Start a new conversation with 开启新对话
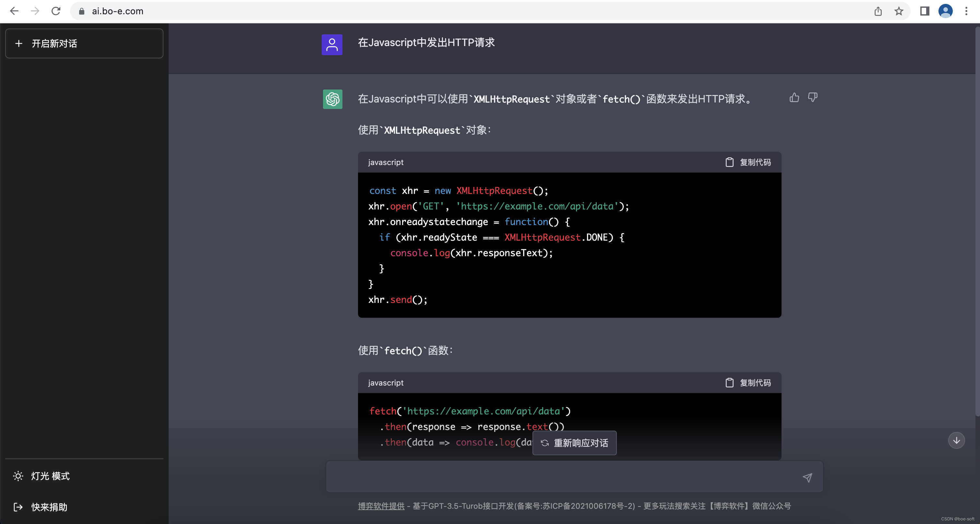The height and width of the screenshot is (524, 980). (x=84, y=43)
